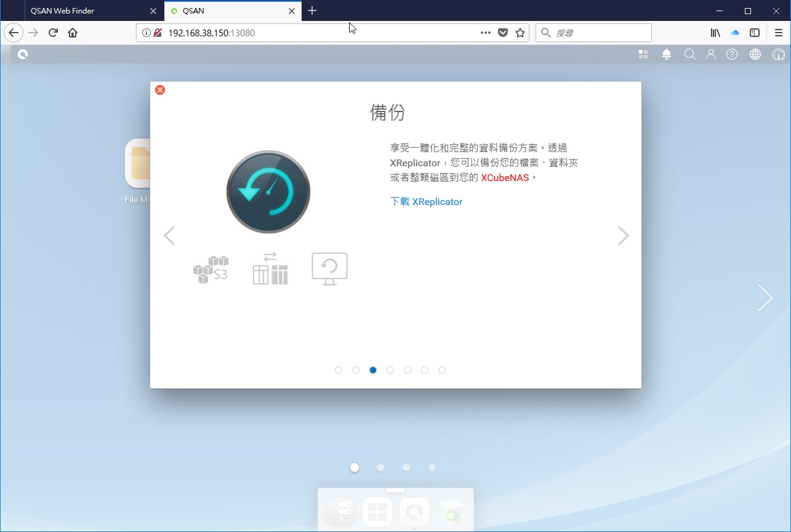This screenshot has width=791, height=532.
Task: Select second dialog slide dot
Action: coord(356,370)
